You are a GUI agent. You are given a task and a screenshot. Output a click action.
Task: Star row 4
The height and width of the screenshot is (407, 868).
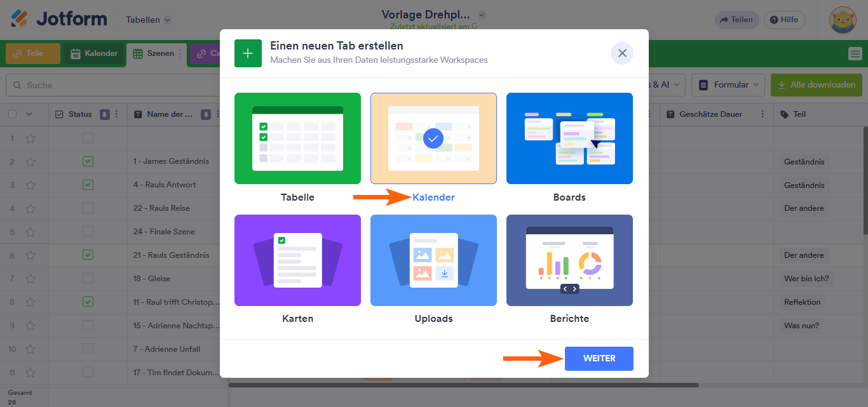30,208
